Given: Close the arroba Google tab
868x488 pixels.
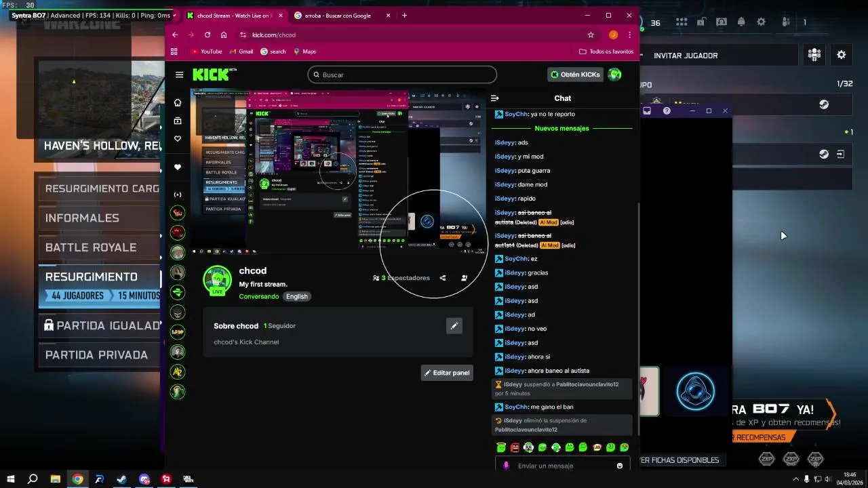Looking at the screenshot, I should click(x=390, y=16).
